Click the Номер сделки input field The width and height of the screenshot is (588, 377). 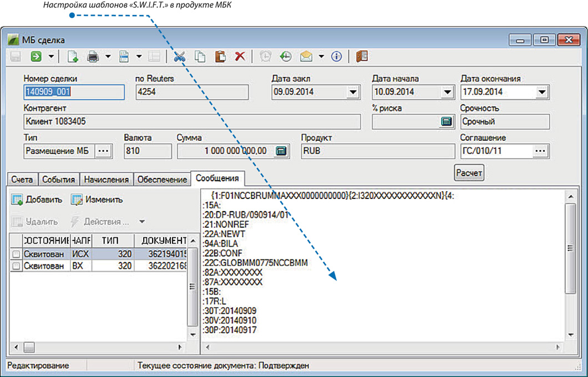(x=74, y=92)
